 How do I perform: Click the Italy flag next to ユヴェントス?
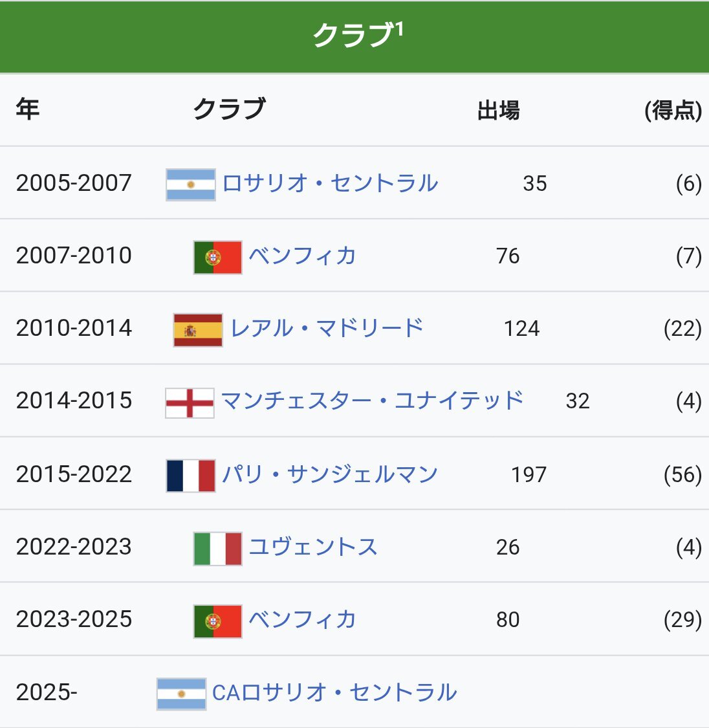pyautogui.click(x=217, y=549)
